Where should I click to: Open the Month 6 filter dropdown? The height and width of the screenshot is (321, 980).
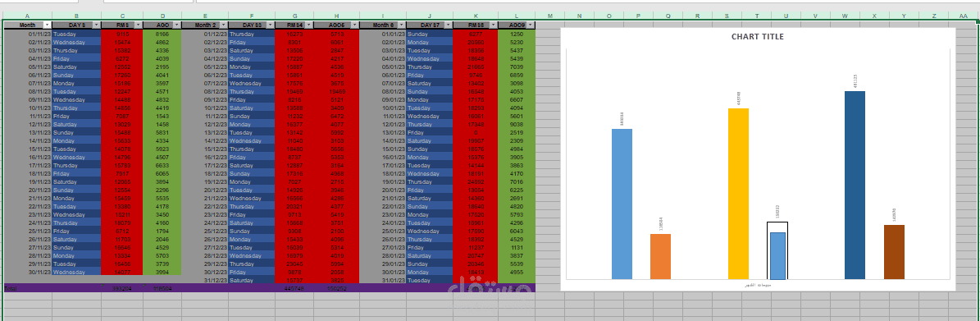tap(401, 25)
